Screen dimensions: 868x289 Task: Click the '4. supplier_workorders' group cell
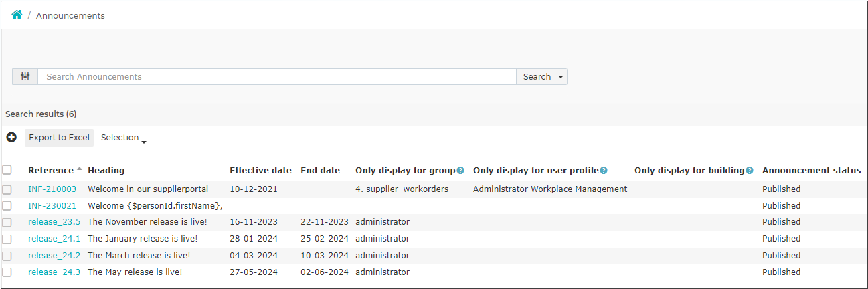402,189
